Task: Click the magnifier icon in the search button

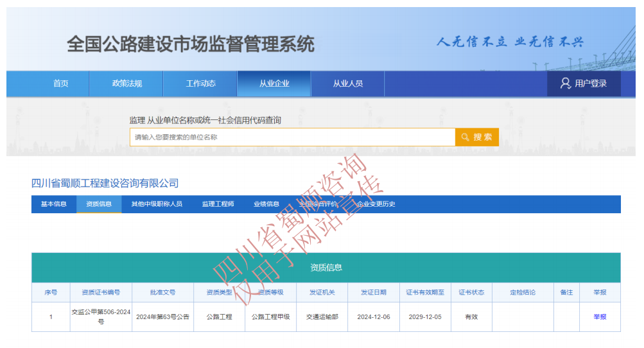Action: tap(465, 137)
